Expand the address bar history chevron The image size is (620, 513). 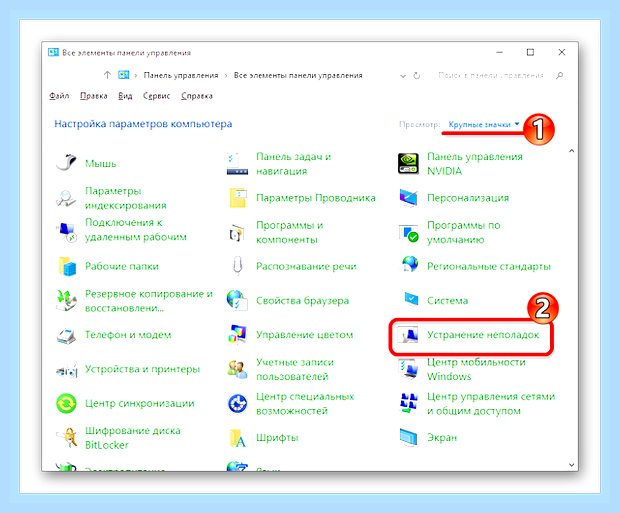(403, 76)
